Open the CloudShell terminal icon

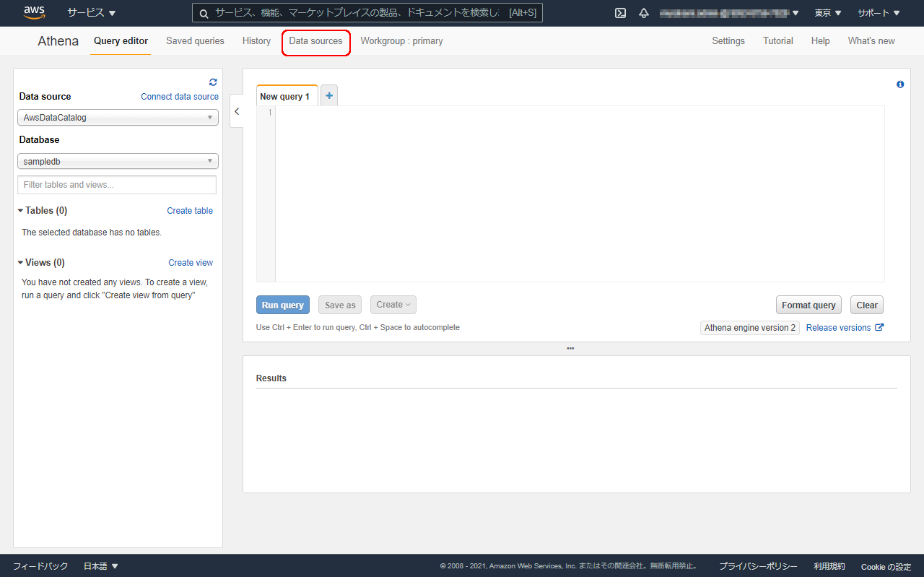click(620, 13)
